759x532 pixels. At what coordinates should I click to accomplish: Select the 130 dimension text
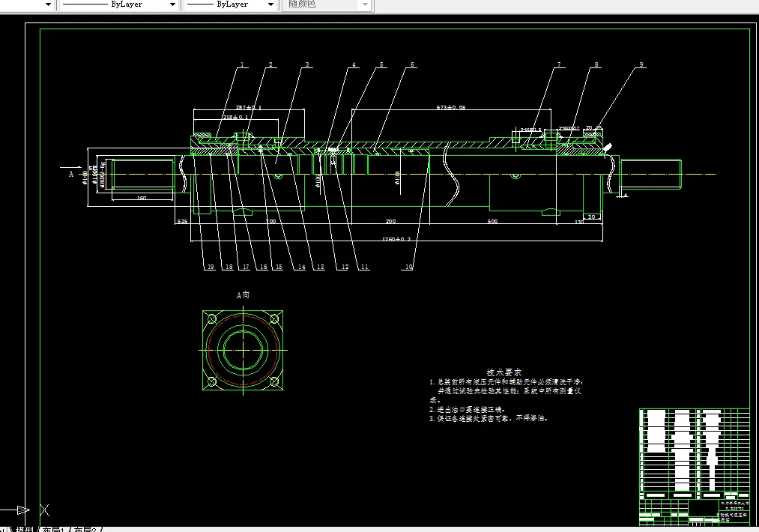pos(579,222)
